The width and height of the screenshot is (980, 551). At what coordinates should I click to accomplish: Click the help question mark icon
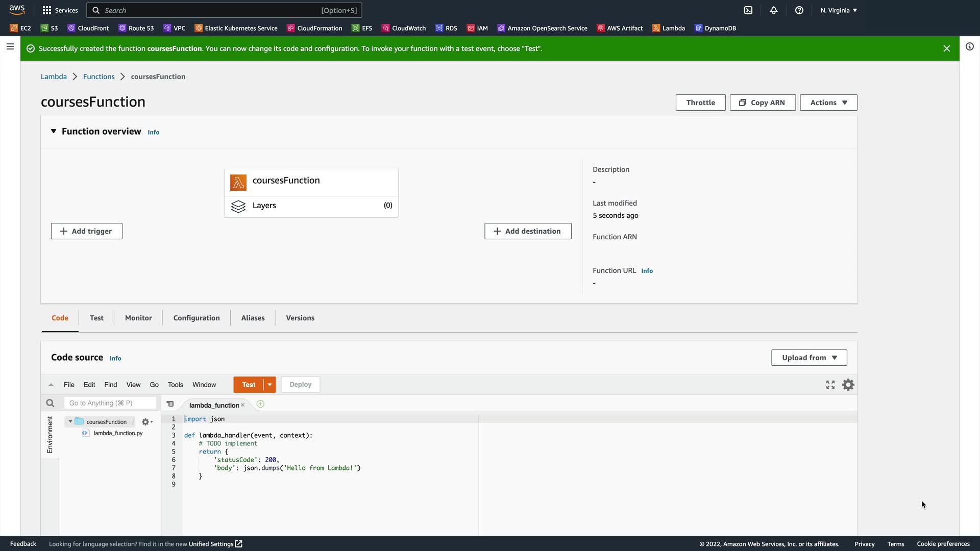[799, 10]
